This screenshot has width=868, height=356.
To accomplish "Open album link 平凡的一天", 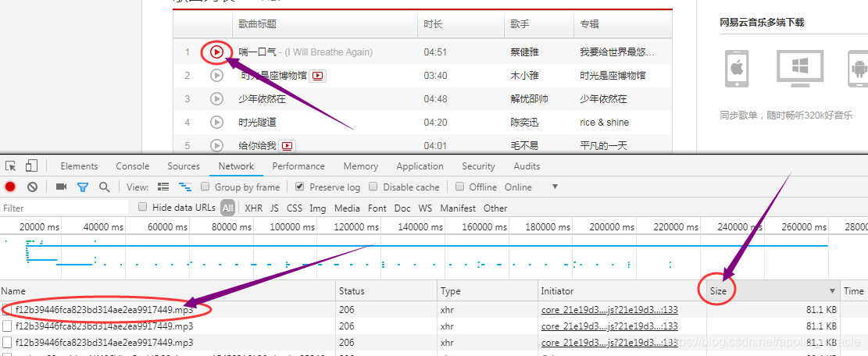I will [603, 146].
